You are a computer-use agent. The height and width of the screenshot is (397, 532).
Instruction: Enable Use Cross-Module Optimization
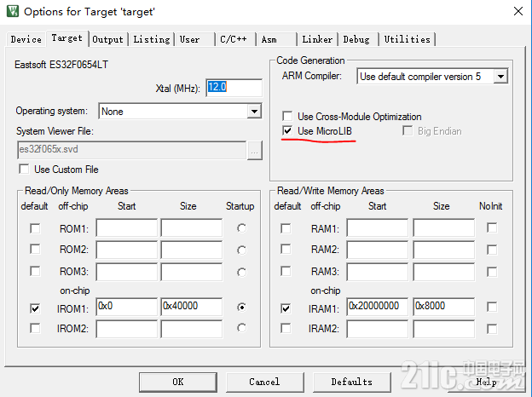(x=287, y=116)
